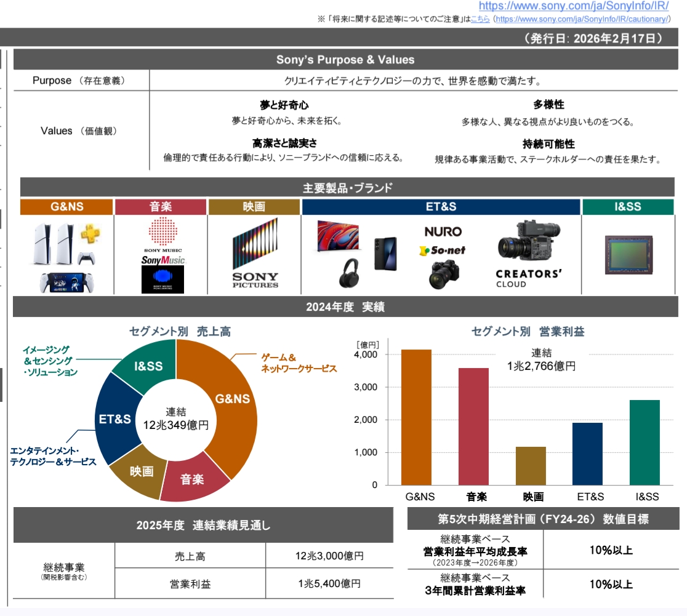Click the image sensor chip picture
687x616 pixels.
[627, 254]
